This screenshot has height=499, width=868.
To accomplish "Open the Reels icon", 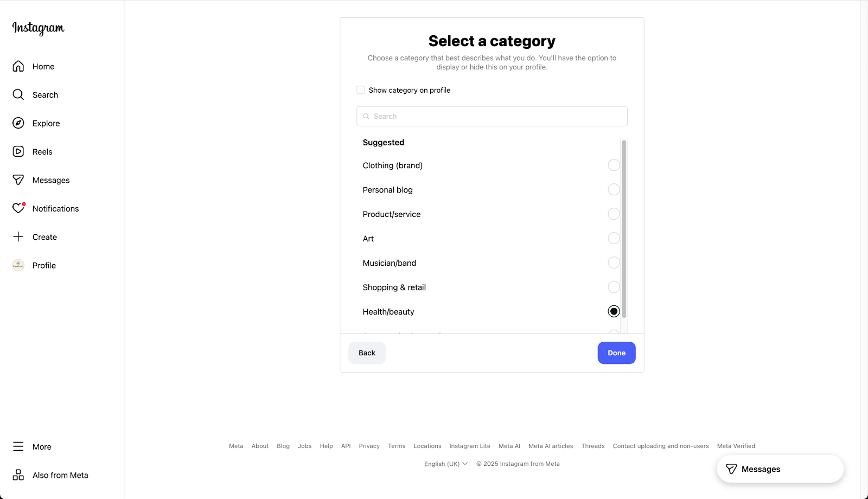I will (x=18, y=152).
